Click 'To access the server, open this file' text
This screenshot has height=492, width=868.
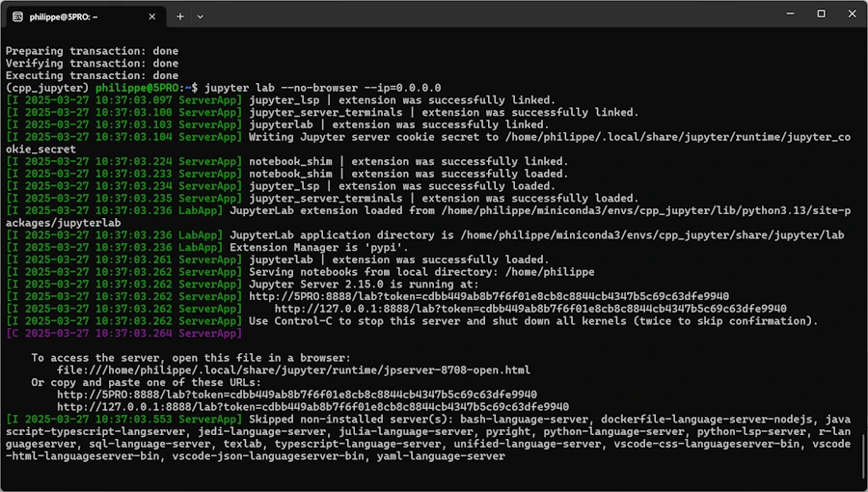click(191, 358)
